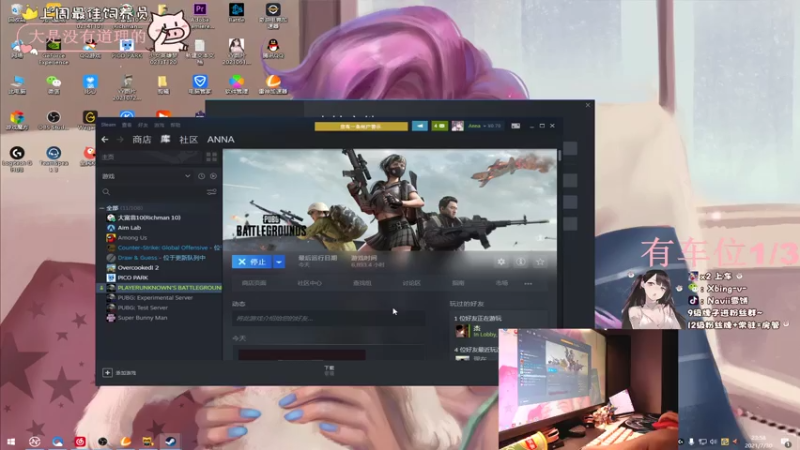The image size is (800, 450).
Task: Favorite PUBG with the star icon
Action: point(540,262)
